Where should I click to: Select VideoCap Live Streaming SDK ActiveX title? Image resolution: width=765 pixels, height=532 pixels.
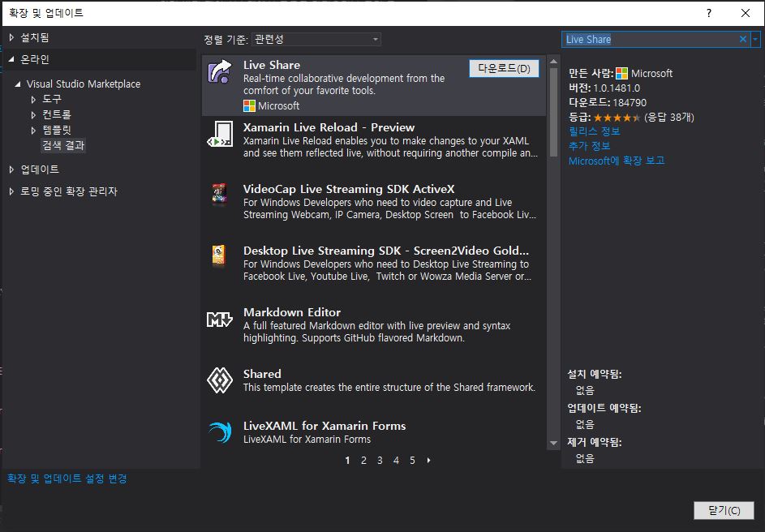point(349,189)
